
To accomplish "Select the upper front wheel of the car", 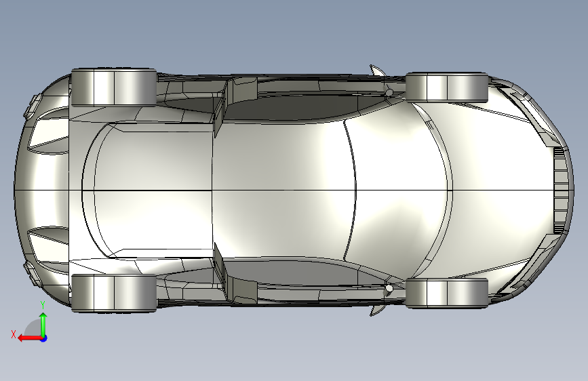I will (x=447, y=87).
